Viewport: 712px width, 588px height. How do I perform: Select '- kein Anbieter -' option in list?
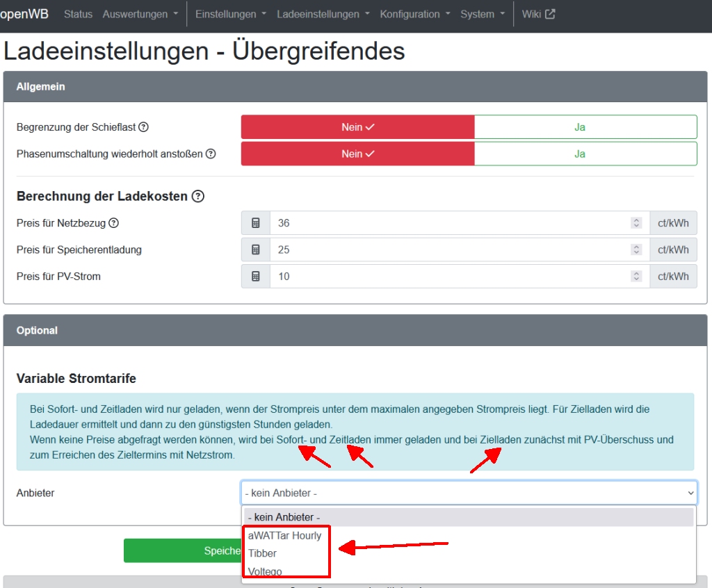469,517
